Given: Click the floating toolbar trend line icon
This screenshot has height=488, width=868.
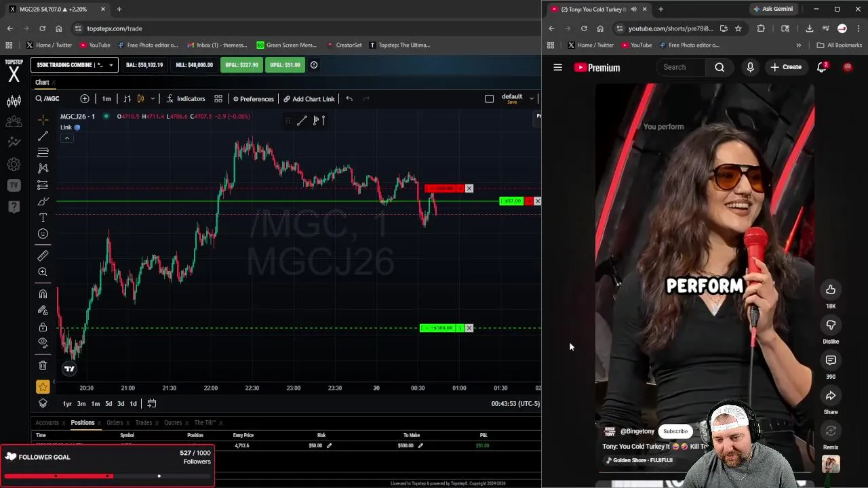Looking at the screenshot, I should pyautogui.click(x=302, y=121).
